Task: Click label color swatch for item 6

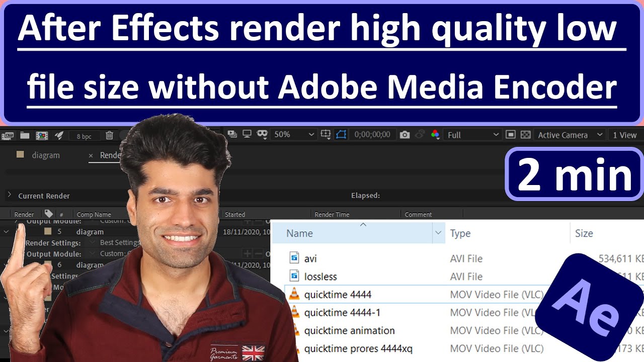Action: pyautogui.click(x=48, y=264)
